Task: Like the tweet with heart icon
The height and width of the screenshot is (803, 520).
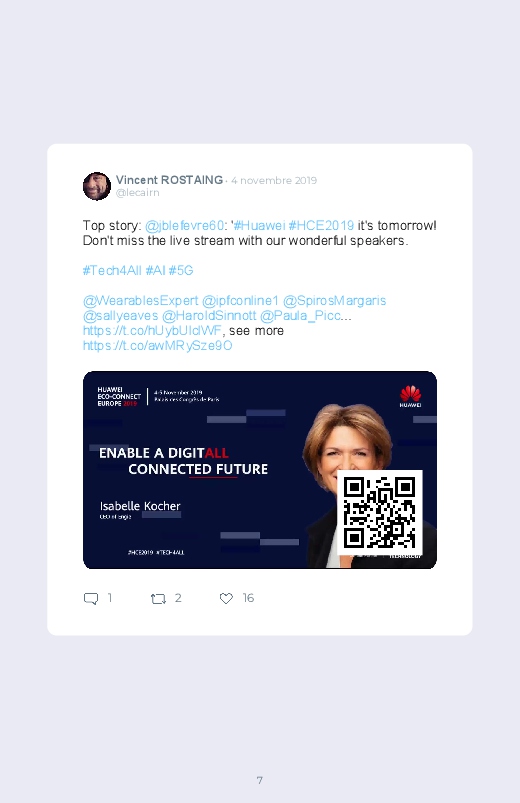Action: (226, 598)
